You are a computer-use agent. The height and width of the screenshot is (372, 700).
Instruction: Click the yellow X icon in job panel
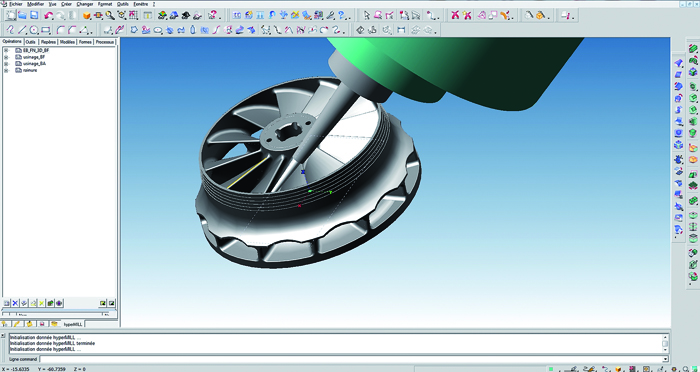[x=42, y=303]
